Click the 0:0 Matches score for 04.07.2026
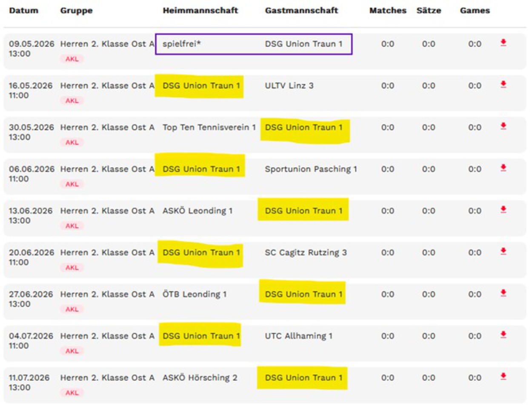 tap(387, 336)
